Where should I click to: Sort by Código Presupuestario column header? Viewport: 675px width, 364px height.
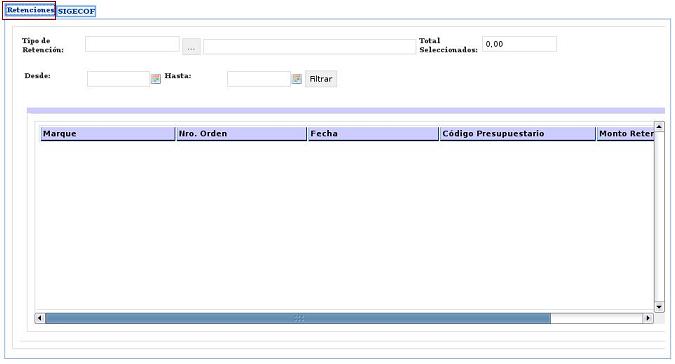[517, 134]
